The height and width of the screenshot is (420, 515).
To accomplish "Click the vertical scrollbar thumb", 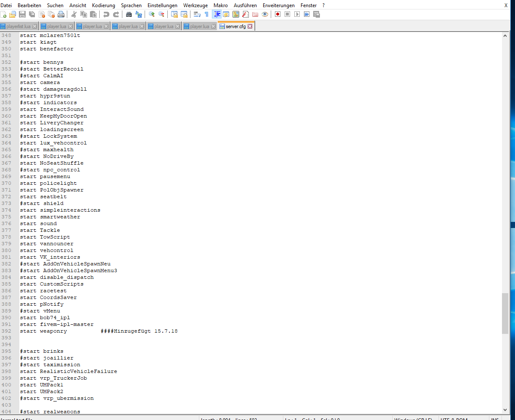I will (x=505, y=313).
